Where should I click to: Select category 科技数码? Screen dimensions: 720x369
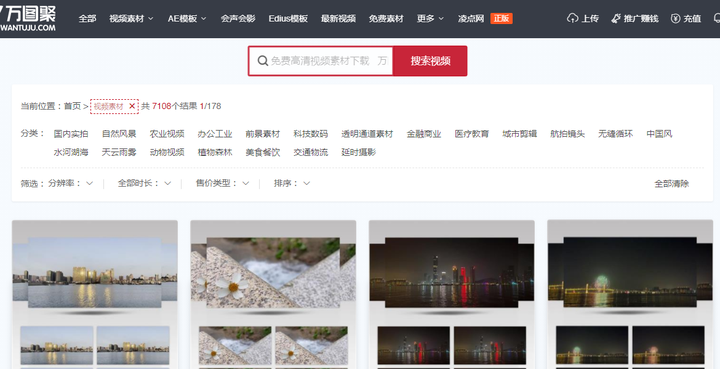click(311, 134)
